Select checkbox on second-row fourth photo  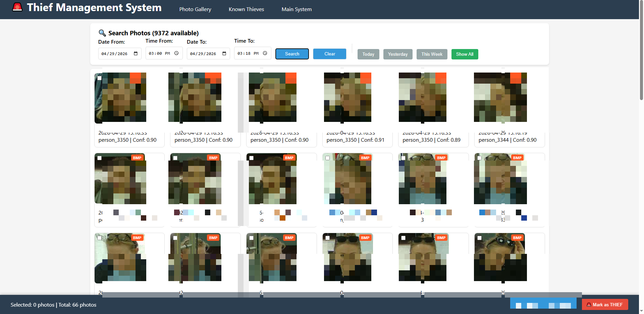328,158
